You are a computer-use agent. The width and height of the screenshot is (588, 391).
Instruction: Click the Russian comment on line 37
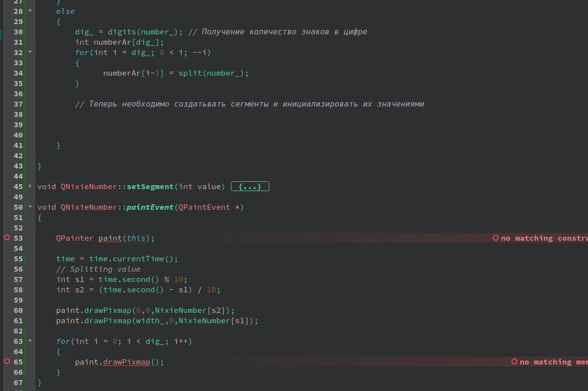[249, 104]
